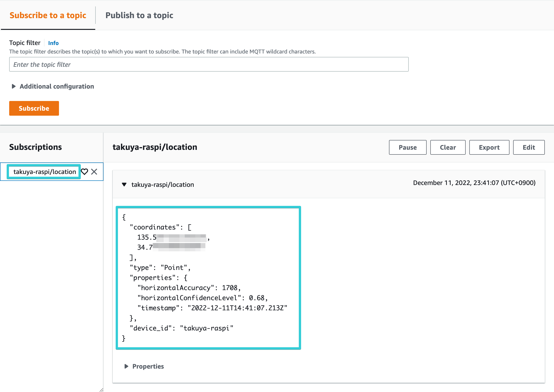Click the Subscriptions panel heading
The height and width of the screenshot is (392, 554).
click(x=35, y=147)
